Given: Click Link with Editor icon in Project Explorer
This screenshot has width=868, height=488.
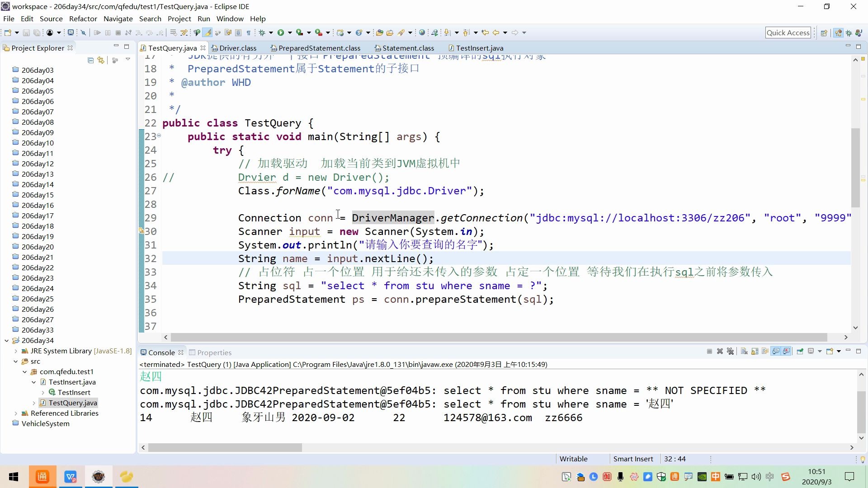Looking at the screenshot, I should coord(101,60).
